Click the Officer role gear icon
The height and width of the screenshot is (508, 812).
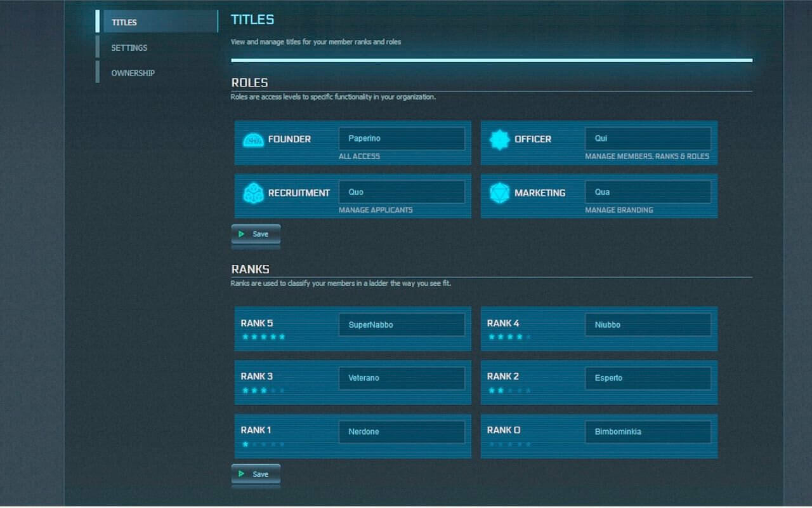coord(500,140)
